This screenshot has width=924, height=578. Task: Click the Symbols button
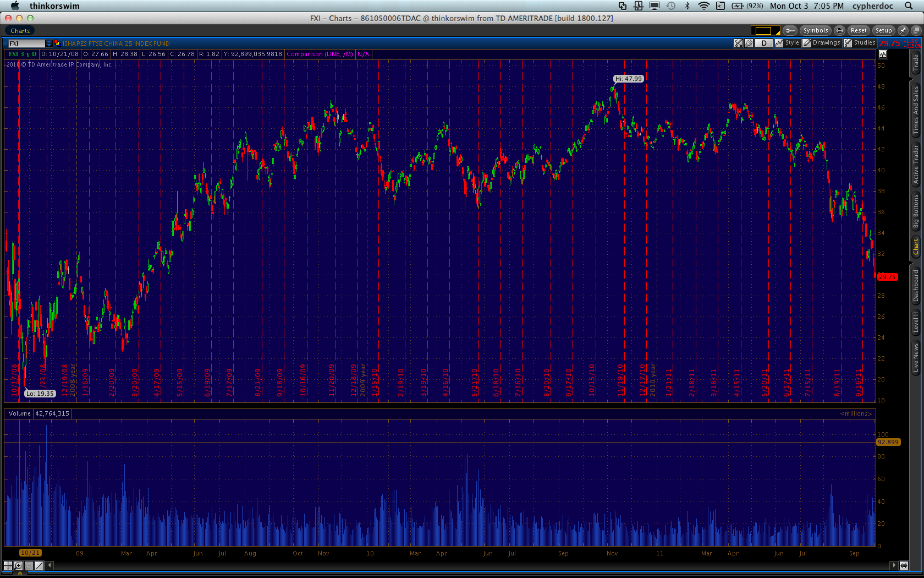(815, 30)
